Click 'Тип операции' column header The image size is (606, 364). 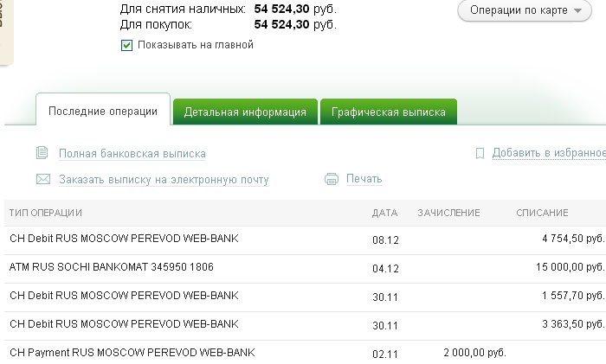[45, 213]
